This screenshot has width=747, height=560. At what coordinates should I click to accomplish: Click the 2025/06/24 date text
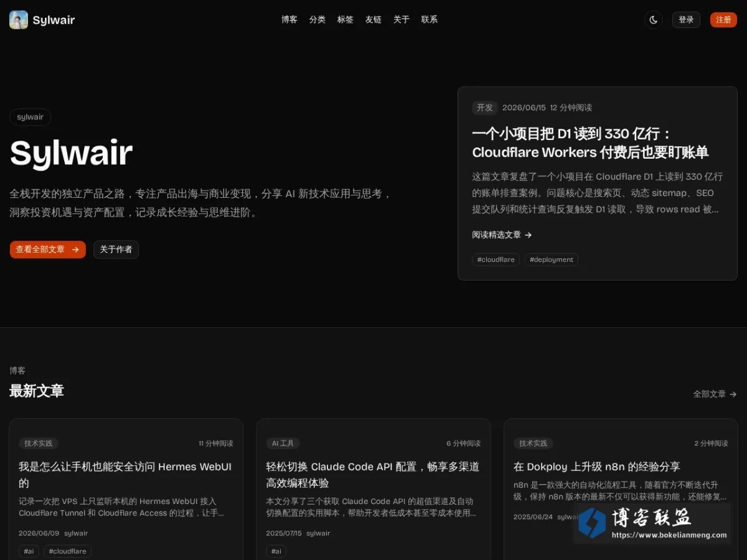pos(533,517)
